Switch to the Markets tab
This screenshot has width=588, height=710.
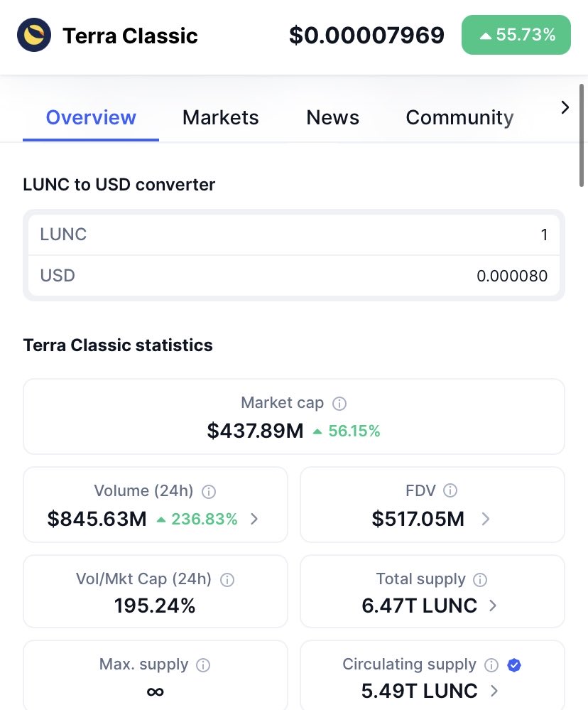click(x=220, y=117)
